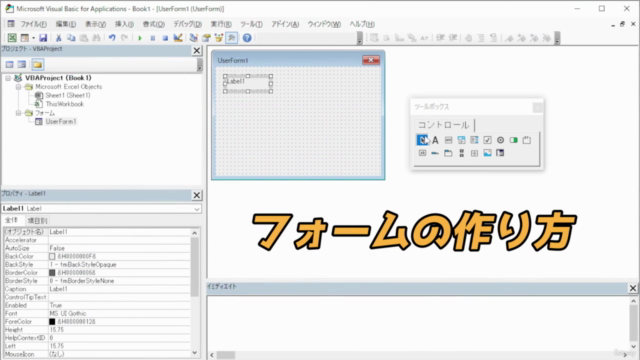
Task: Close the イミディエイト window
Action: point(633,288)
